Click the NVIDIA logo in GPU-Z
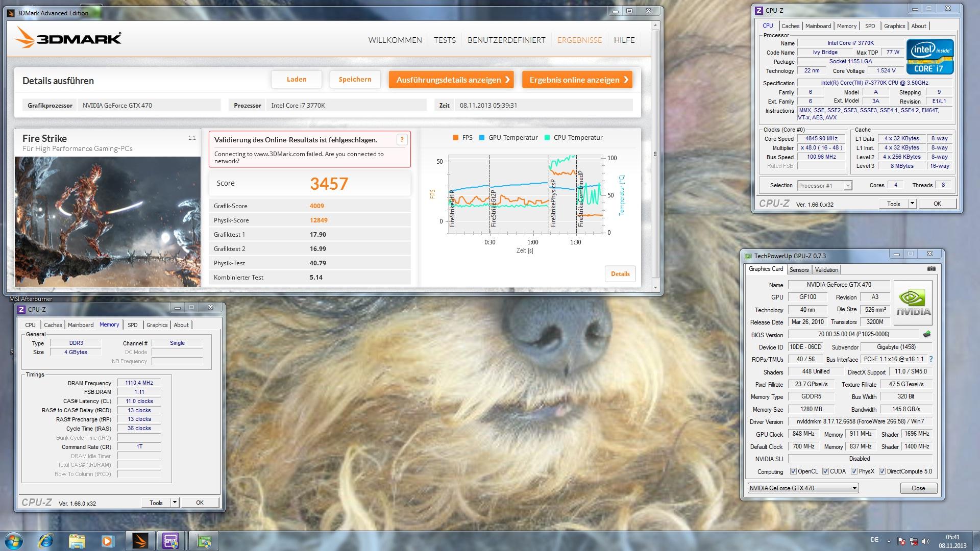Viewport: 980px width, 551px height. pos(913,303)
